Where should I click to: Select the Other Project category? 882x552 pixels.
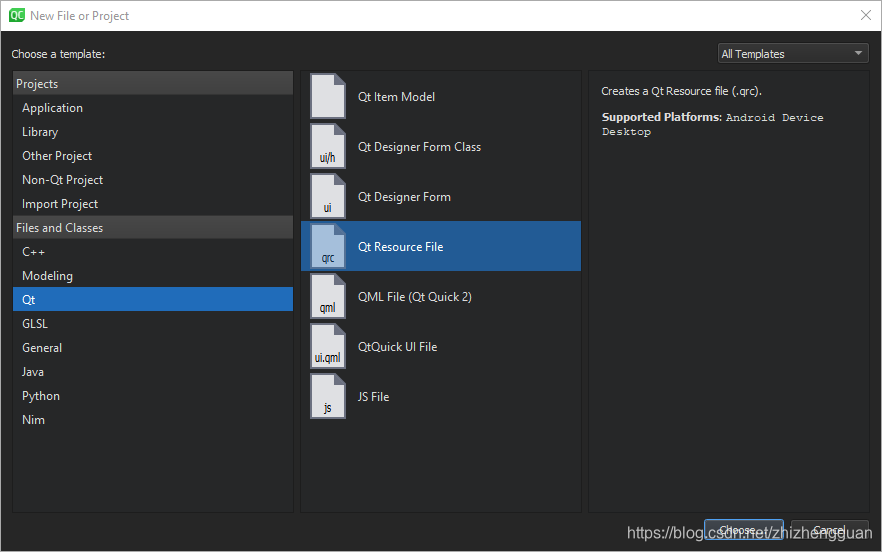pyautogui.click(x=153, y=156)
